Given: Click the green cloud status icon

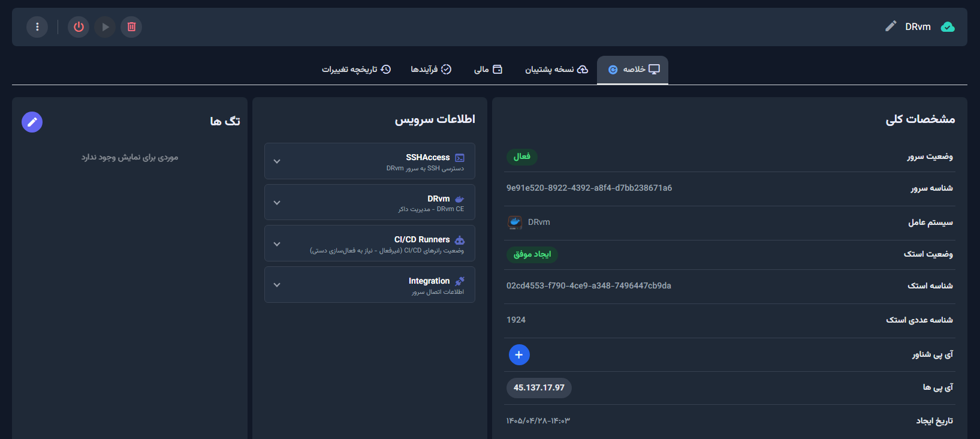Looking at the screenshot, I should 948,27.
